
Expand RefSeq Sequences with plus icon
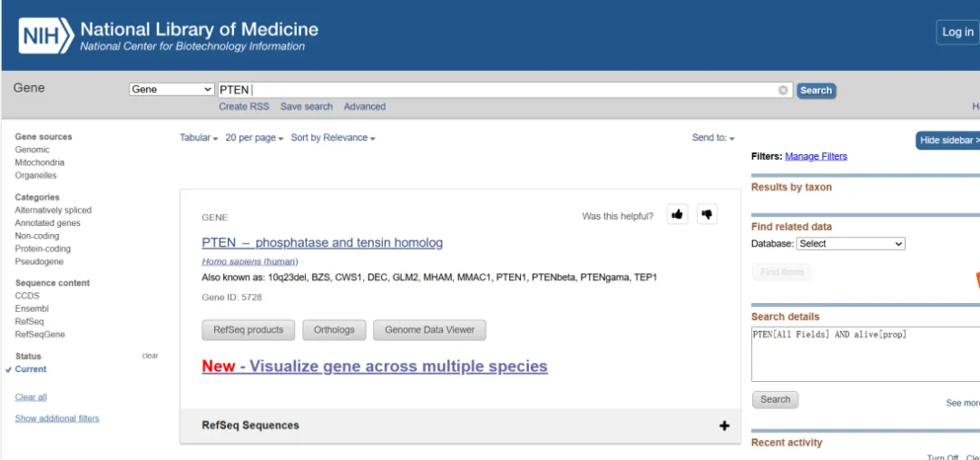coord(724,426)
